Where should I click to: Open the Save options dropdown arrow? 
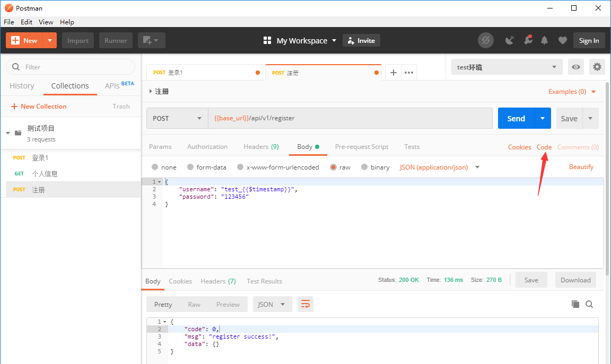click(x=590, y=118)
